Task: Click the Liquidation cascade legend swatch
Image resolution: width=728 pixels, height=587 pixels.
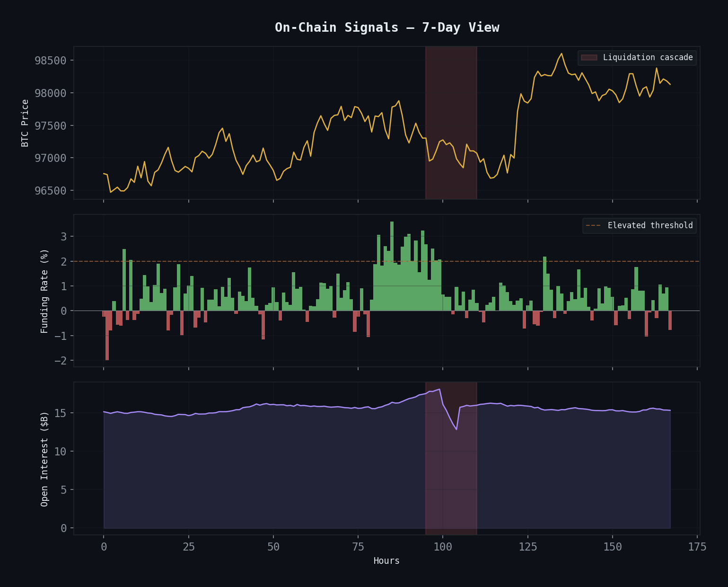Action: tap(588, 57)
